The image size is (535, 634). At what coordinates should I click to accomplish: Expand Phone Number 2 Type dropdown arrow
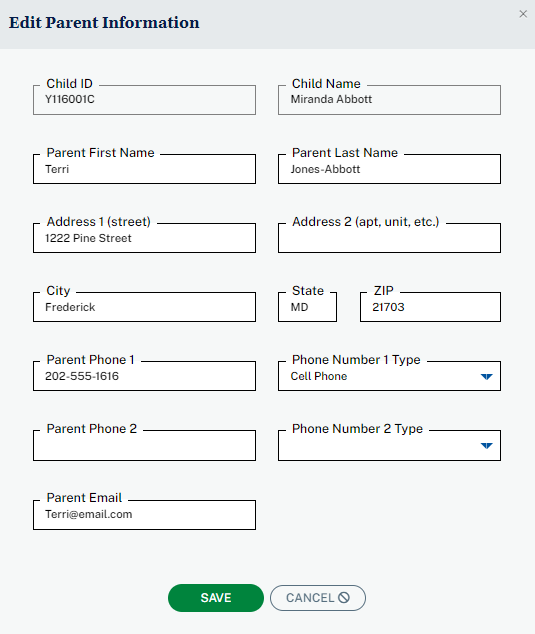[x=486, y=446]
